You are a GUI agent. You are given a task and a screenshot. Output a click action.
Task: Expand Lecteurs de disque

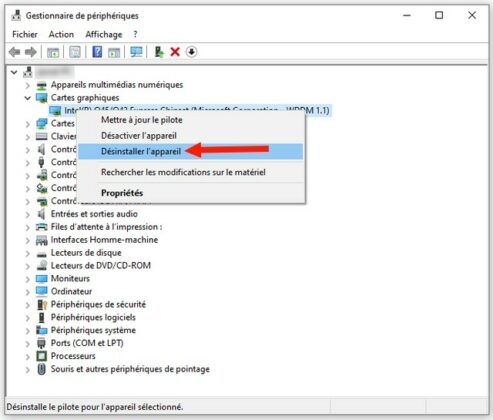click(28, 253)
